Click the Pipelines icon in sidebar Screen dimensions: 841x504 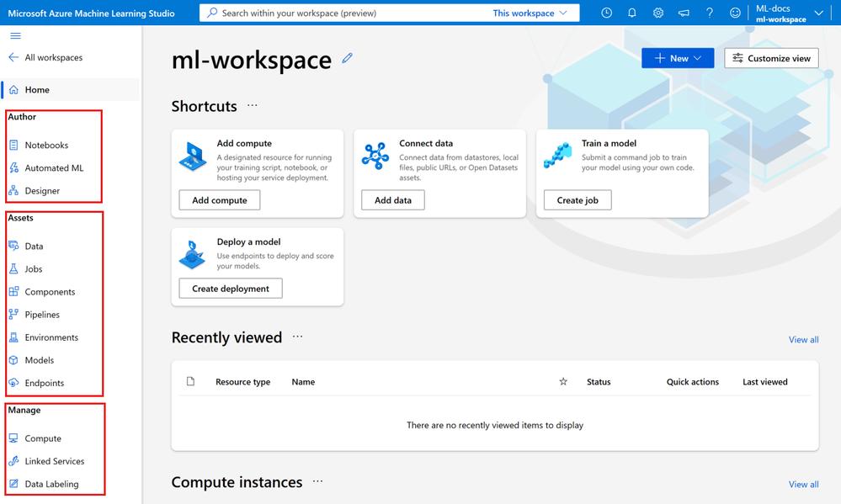pyautogui.click(x=14, y=314)
